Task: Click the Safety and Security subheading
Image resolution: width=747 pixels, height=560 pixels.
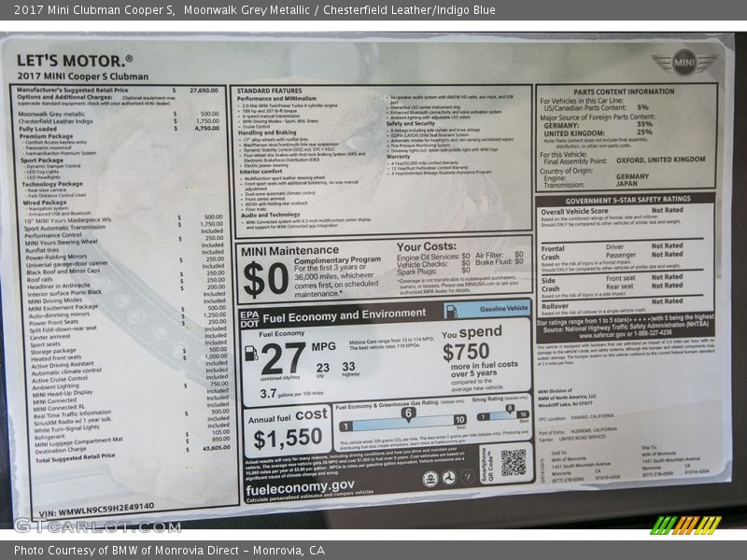Action: [411, 123]
